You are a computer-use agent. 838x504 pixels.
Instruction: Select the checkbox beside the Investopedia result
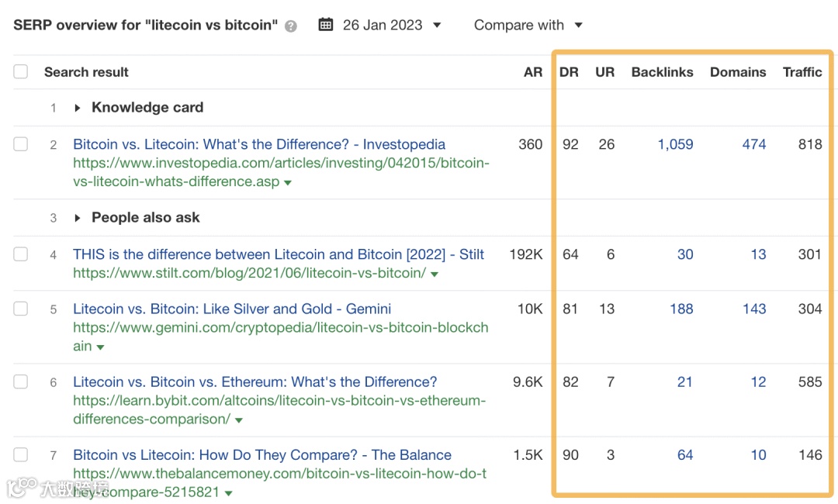pos(21,144)
